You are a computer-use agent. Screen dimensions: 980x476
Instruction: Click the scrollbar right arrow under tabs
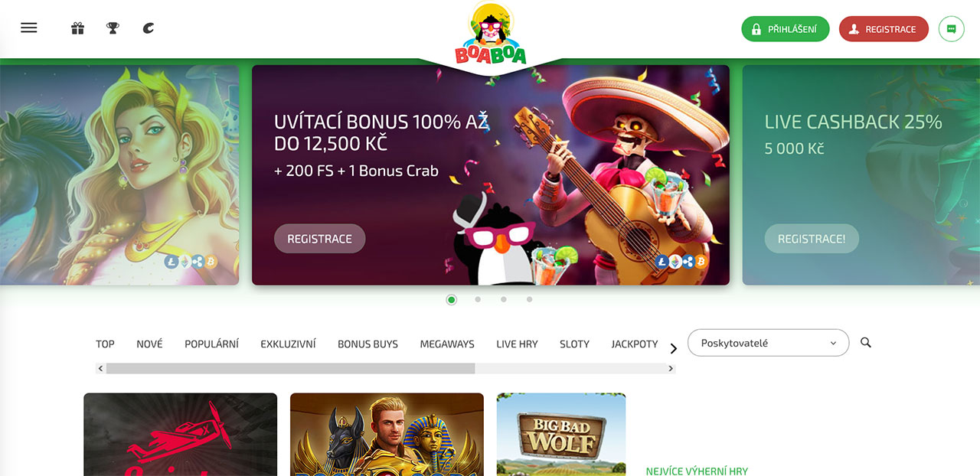[x=671, y=368]
